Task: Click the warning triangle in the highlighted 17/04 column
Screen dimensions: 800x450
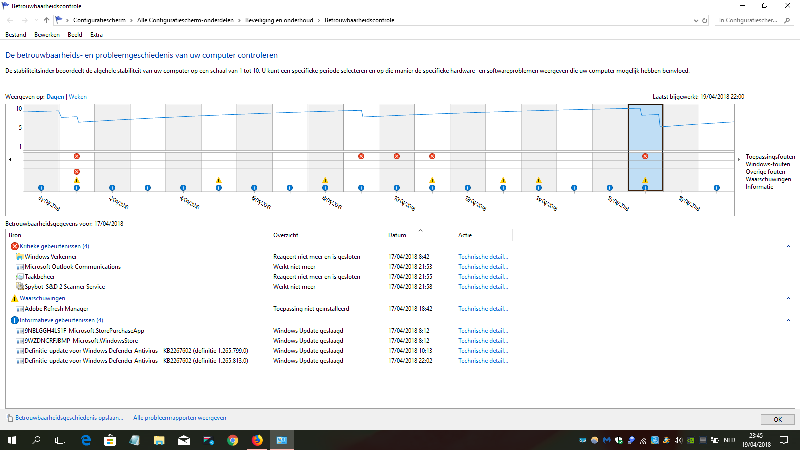Action: [x=645, y=180]
